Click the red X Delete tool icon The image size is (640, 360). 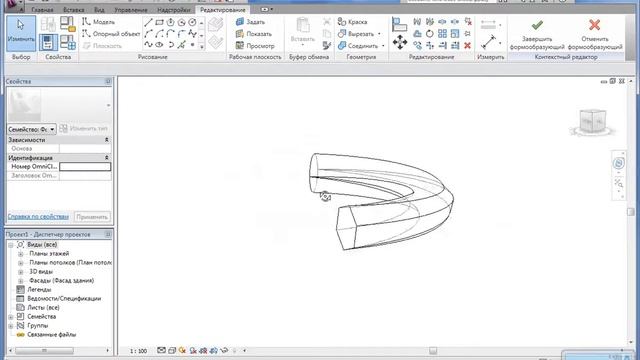coord(467,45)
